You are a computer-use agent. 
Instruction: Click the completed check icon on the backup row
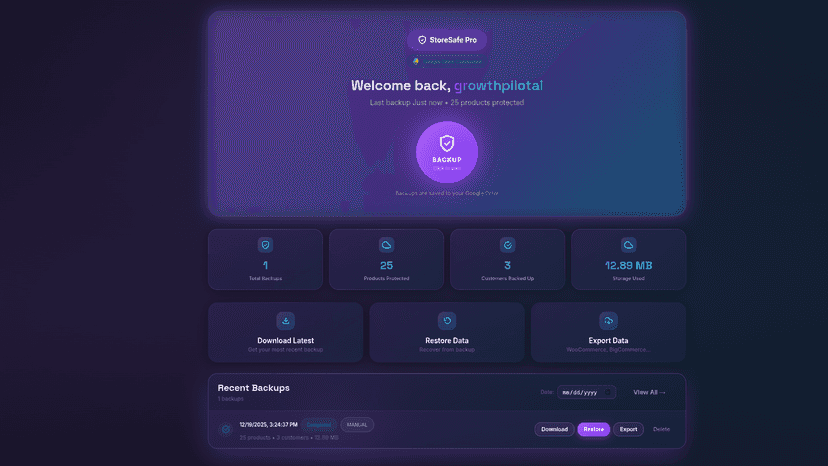click(x=226, y=430)
